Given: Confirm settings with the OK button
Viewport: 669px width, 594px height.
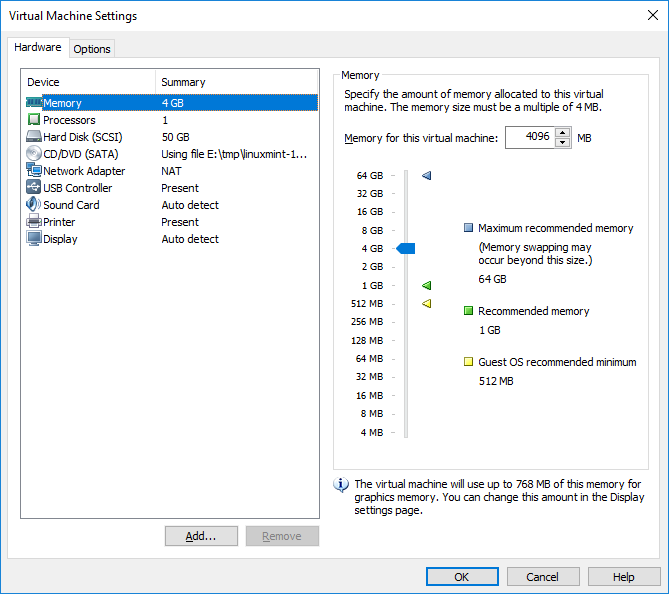Looking at the screenshot, I should pyautogui.click(x=462, y=577).
